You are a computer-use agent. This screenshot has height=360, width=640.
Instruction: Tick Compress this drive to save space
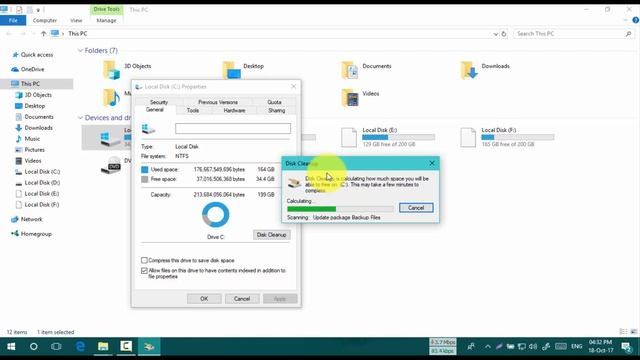point(144,260)
